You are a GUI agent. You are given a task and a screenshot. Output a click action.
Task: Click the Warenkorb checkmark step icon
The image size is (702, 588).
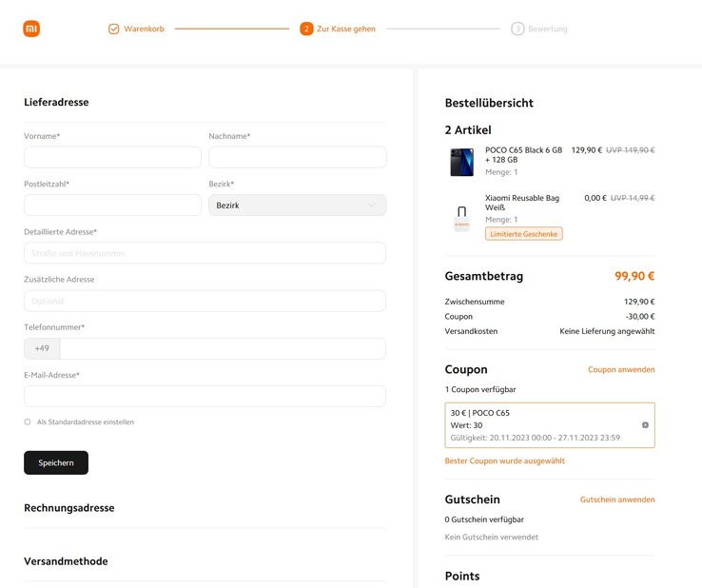(x=113, y=29)
